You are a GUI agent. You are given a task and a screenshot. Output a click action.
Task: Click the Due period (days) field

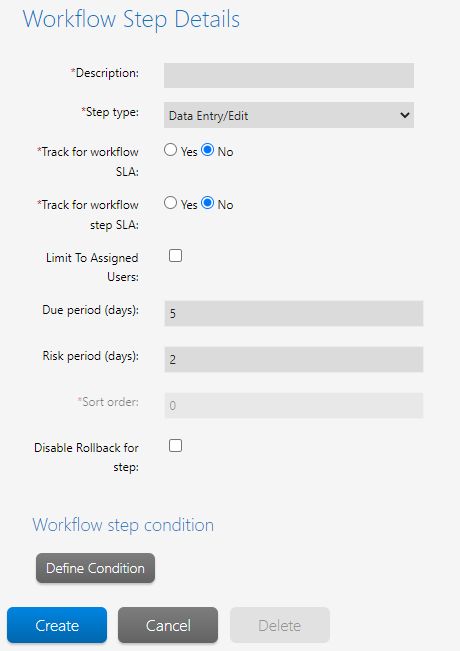[x=294, y=313]
